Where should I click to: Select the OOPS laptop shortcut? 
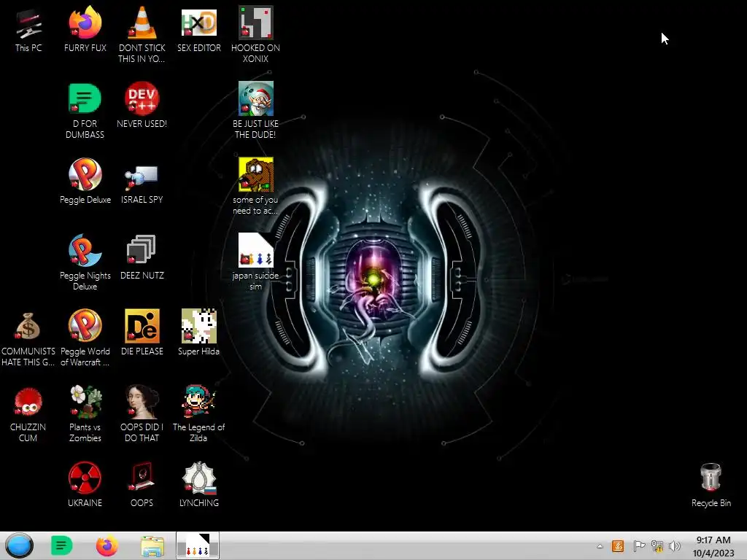[142, 484]
